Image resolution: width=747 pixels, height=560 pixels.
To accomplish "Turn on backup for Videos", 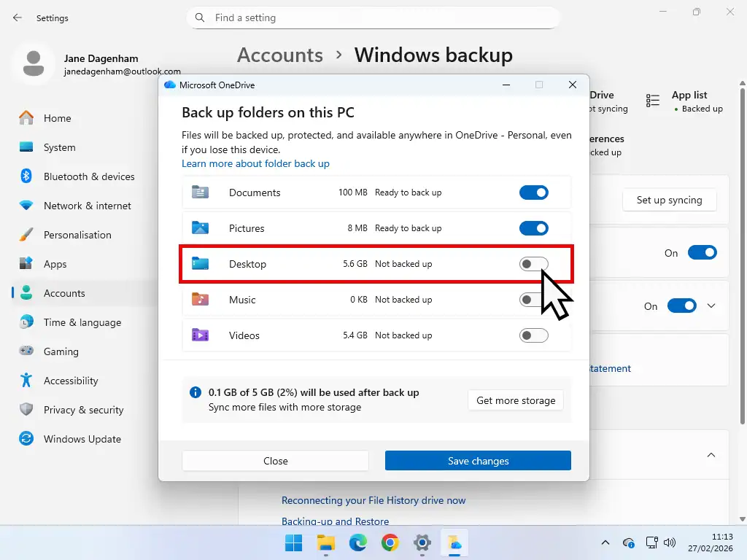I will (x=533, y=335).
